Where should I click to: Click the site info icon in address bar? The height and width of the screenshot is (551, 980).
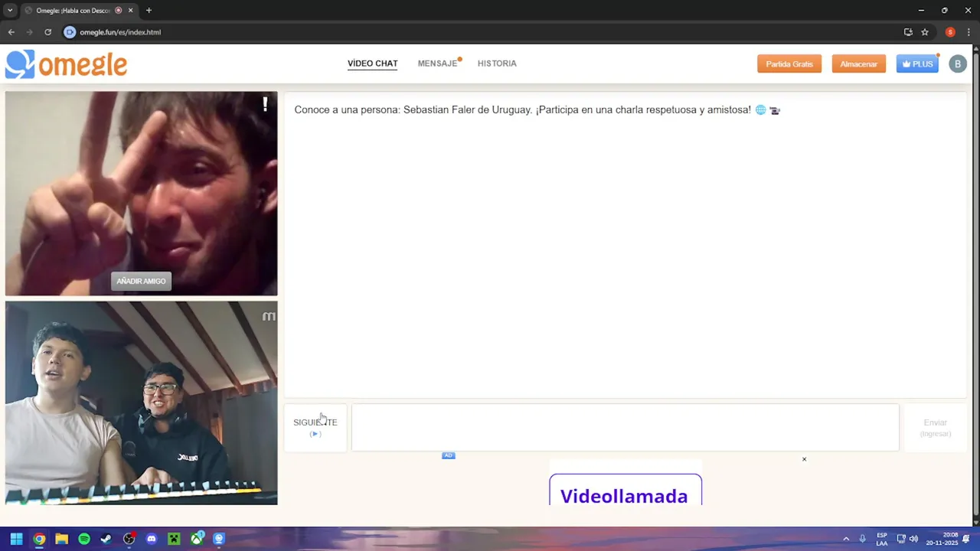click(x=70, y=32)
